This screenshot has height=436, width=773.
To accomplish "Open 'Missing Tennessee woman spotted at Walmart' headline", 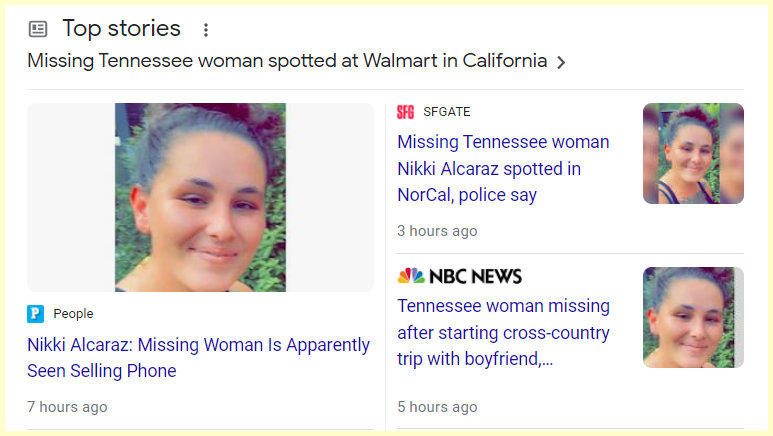I will click(x=287, y=61).
